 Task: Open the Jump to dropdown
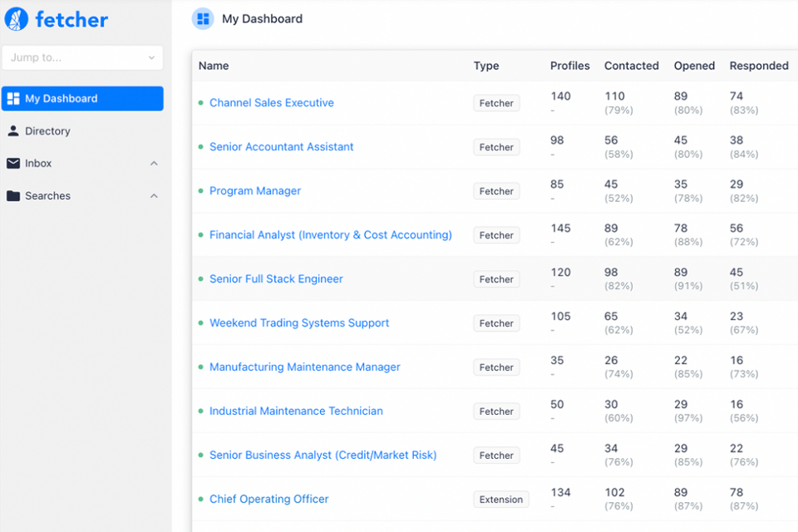82,58
